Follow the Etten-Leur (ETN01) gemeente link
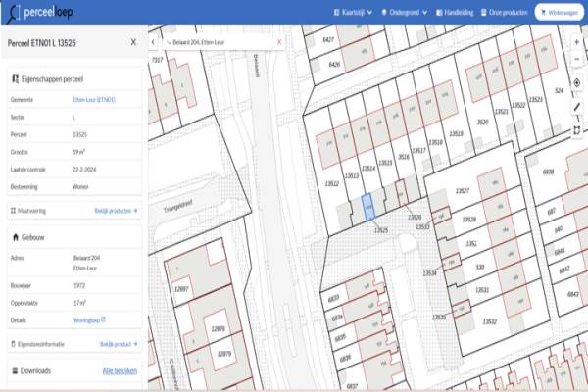Screen dimensions: 588x392 pyautogui.click(x=94, y=100)
